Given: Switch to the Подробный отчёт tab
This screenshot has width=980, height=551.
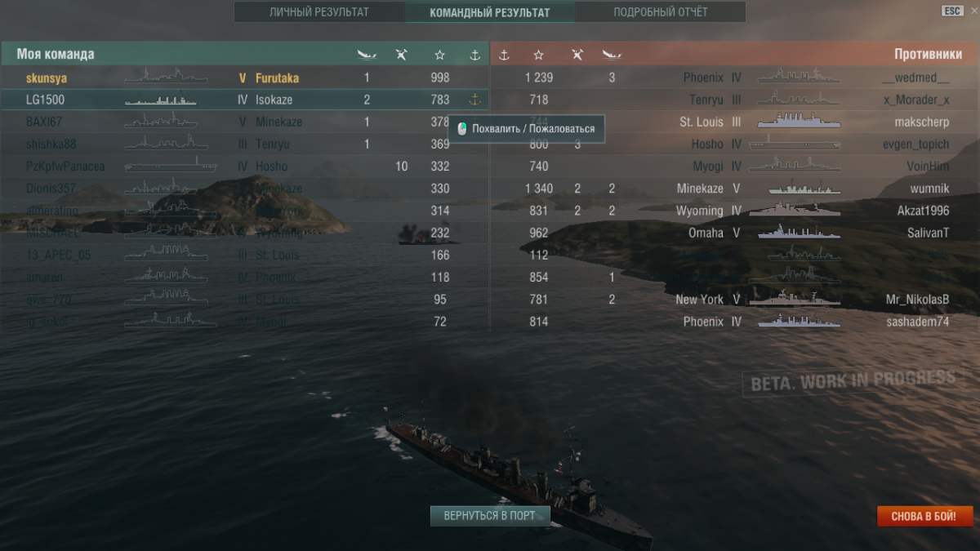Looking at the screenshot, I should tap(661, 12).
